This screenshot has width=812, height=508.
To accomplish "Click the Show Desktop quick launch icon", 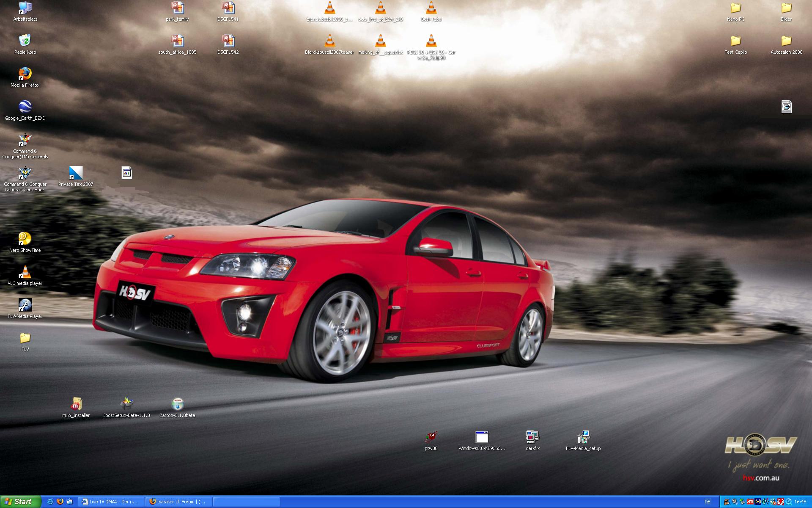I will [x=69, y=502].
